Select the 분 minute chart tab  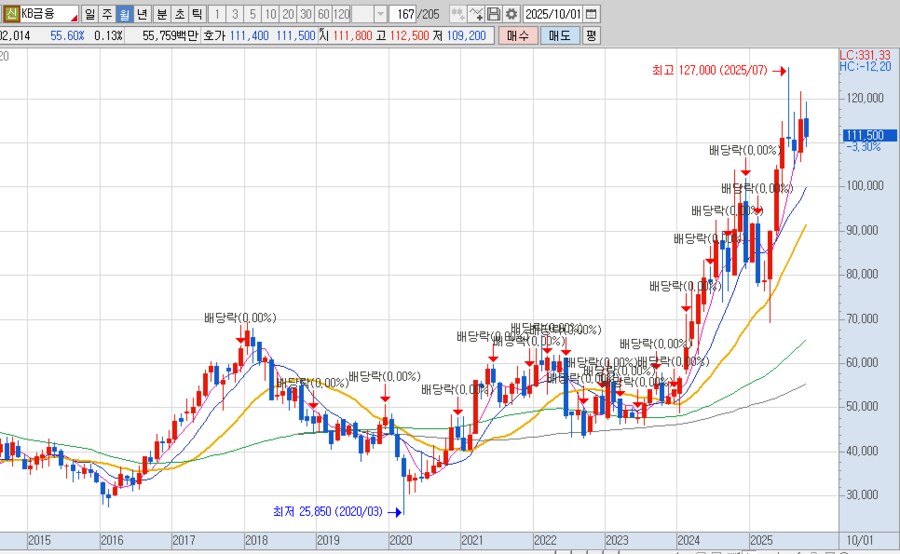(x=162, y=15)
